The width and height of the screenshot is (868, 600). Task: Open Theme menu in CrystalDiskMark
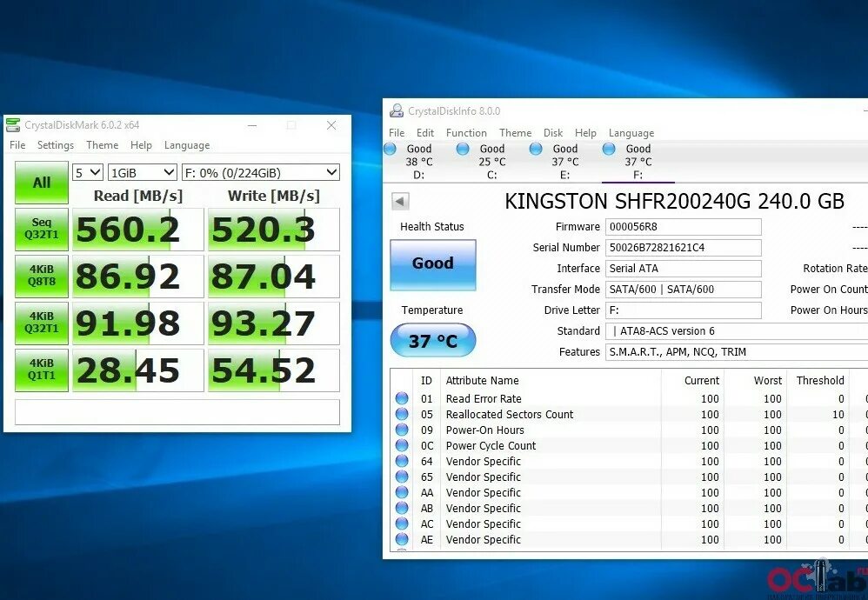click(103, 145)
